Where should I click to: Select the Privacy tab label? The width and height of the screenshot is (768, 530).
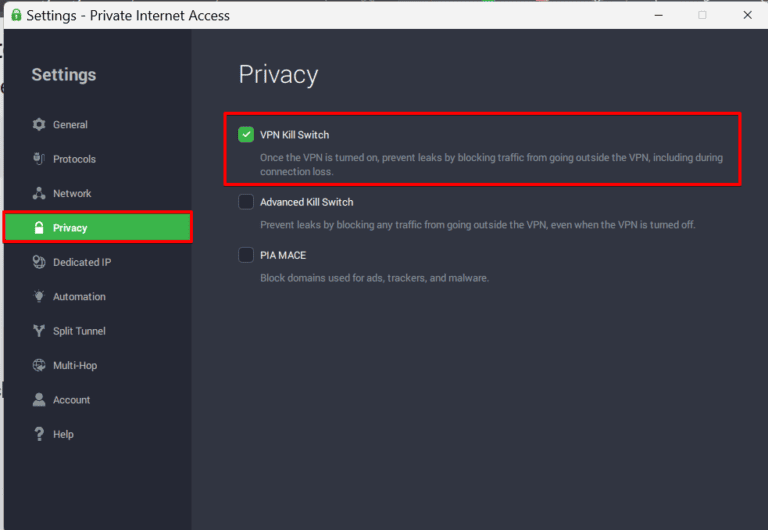pos(70,228)
